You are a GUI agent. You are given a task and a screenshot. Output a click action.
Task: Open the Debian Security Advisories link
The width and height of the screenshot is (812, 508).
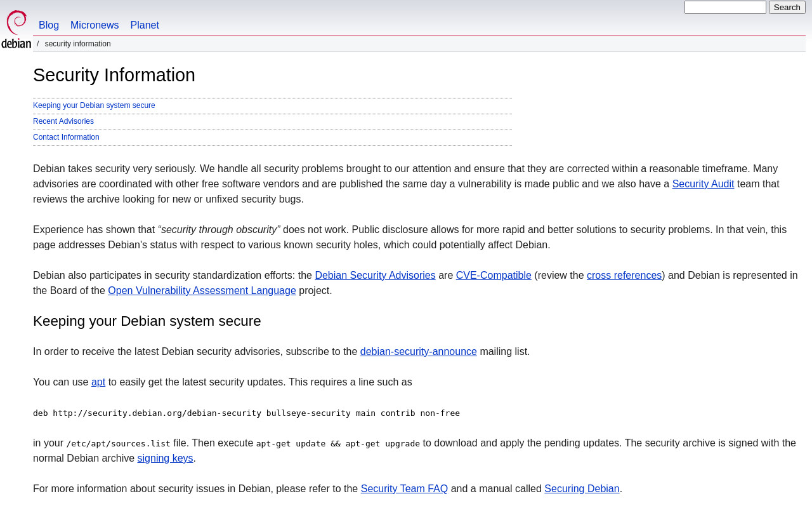click(375, 276)
